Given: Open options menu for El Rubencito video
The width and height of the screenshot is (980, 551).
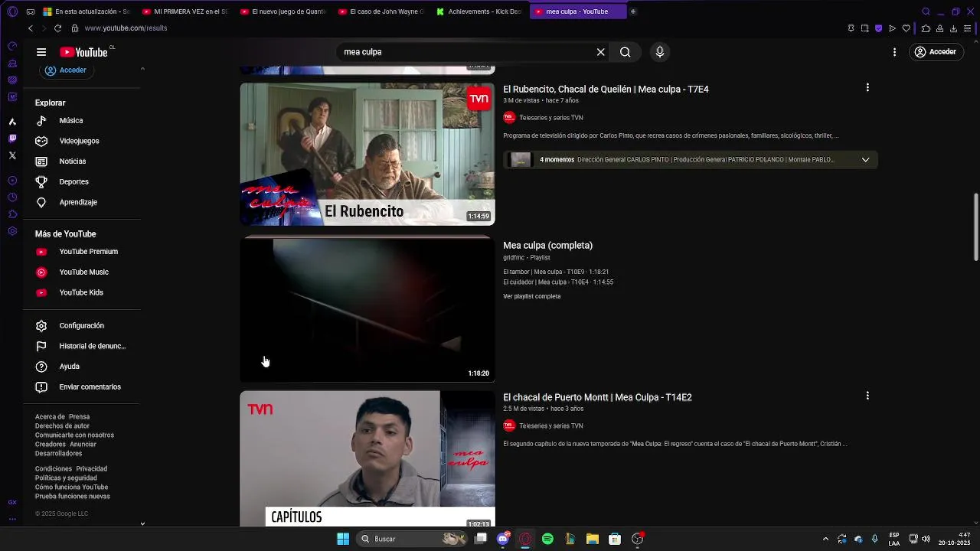Looking at the screenshot, I should point(867,88).
